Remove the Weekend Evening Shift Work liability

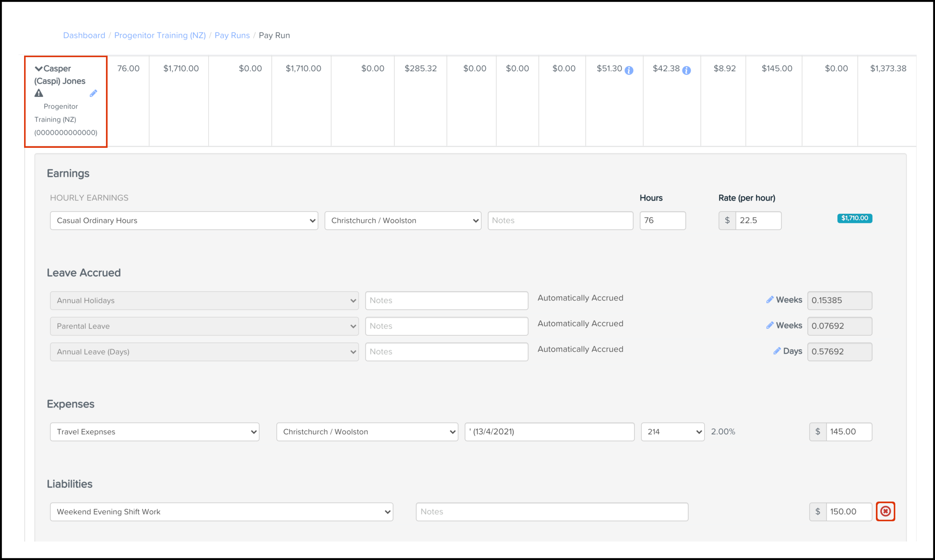pos(886,511)
